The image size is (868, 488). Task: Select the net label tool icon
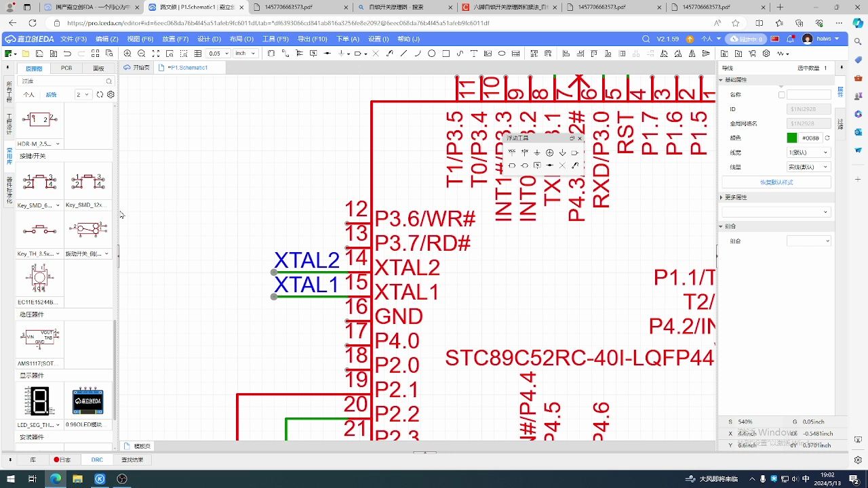(x=314, y=53)
